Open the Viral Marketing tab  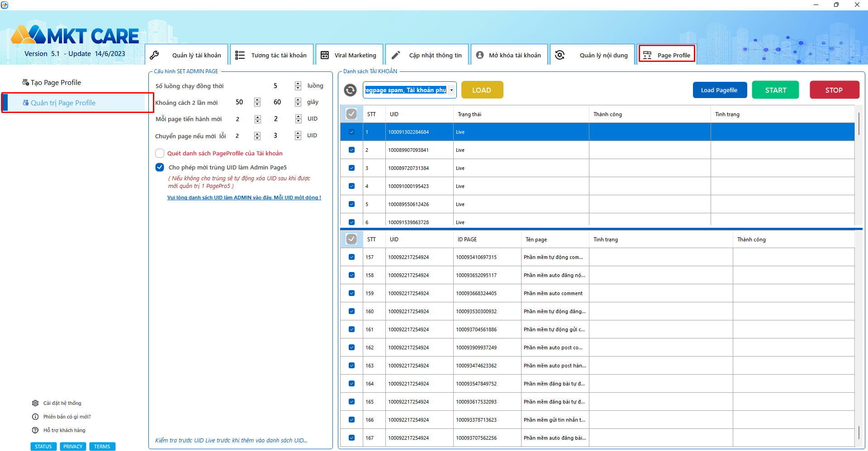pos(349,55)
